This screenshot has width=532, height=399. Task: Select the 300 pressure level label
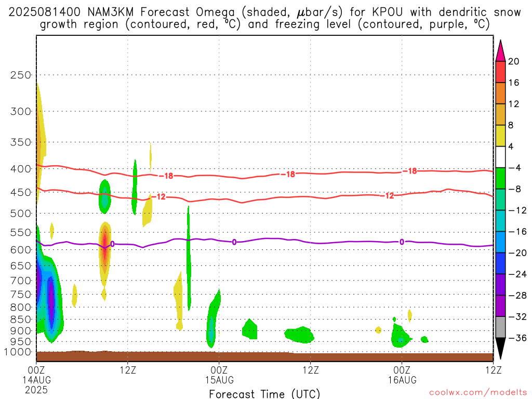point(21,111)
